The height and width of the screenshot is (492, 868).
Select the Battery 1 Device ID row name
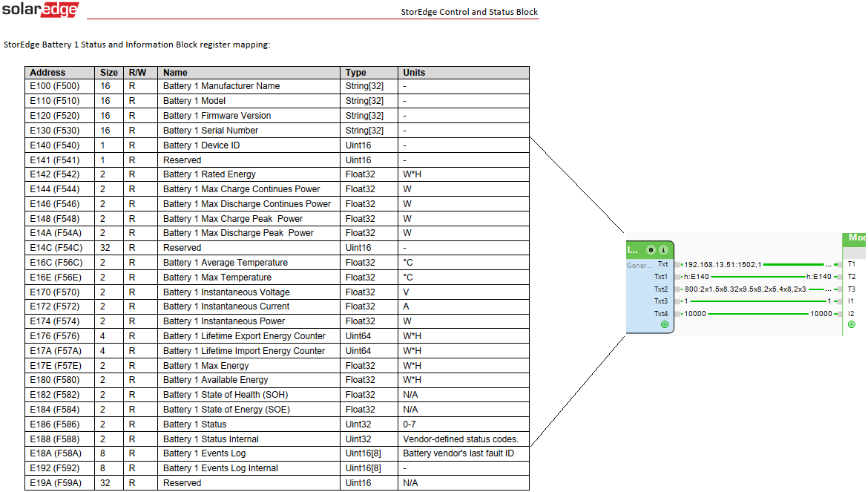(x=201, y=145)
